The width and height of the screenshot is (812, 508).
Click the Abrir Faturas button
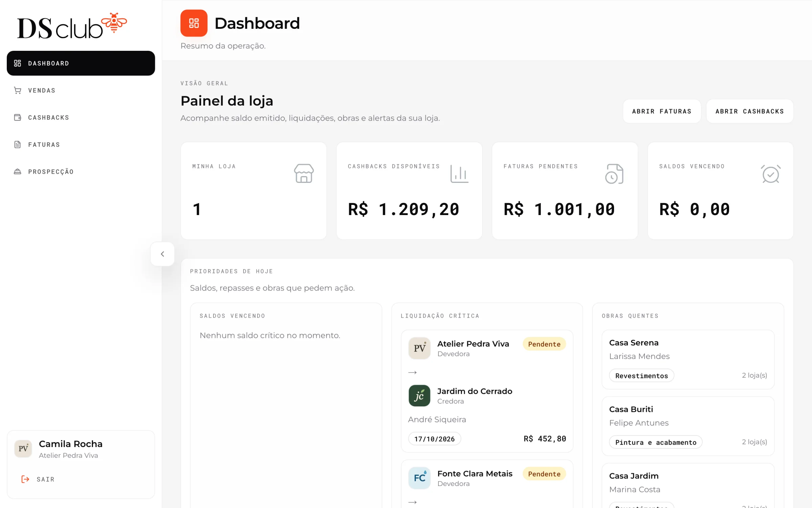(662, 111)
